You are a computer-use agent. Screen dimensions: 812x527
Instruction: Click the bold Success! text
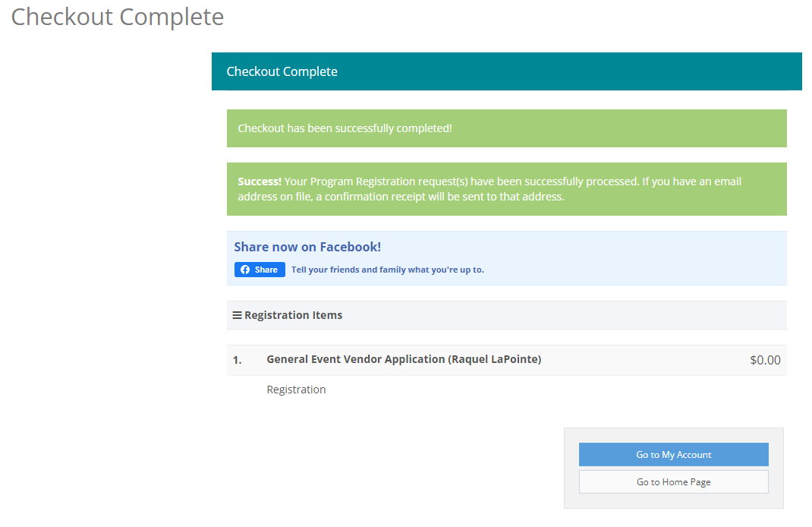coord(260,181)
